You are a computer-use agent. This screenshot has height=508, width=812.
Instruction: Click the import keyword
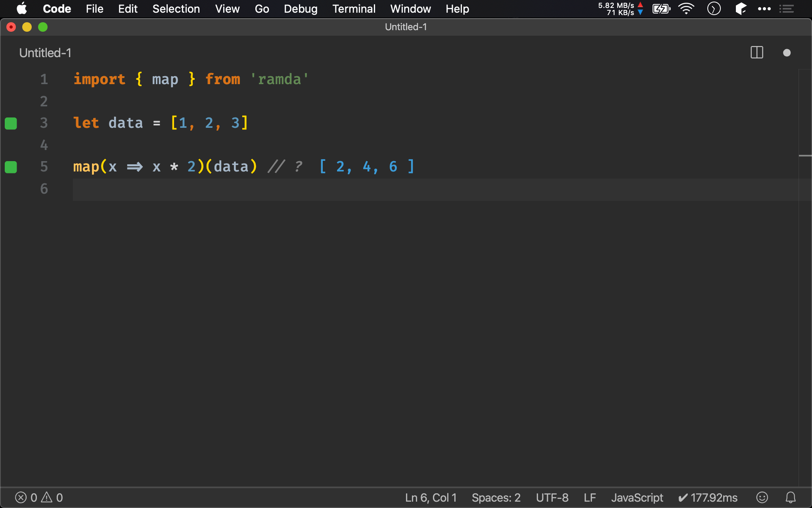[x=99, y=79]
